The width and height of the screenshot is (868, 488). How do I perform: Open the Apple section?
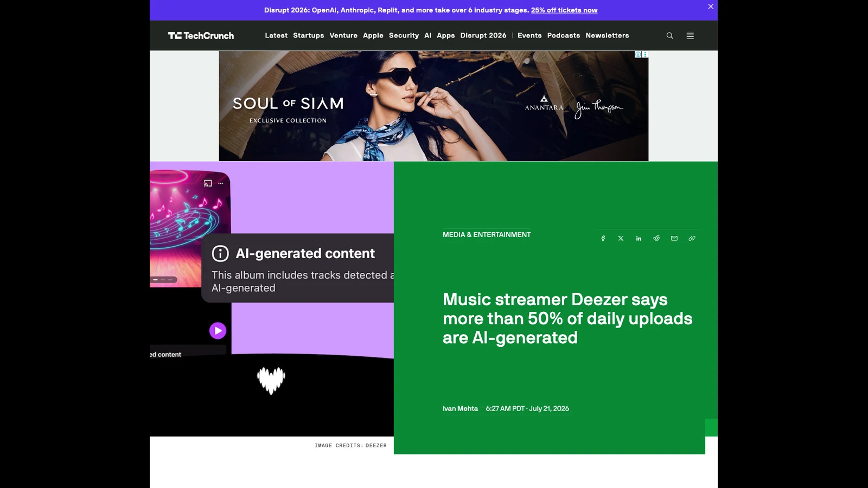coord(373,36)
